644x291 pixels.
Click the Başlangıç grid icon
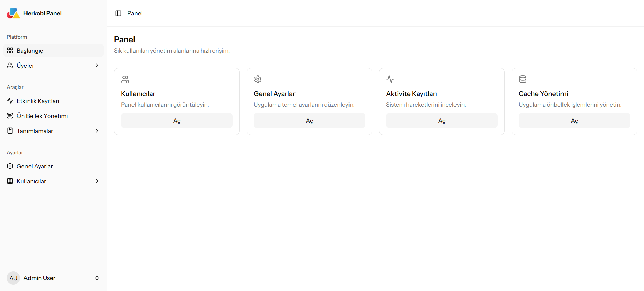click(x=10, y=50)
